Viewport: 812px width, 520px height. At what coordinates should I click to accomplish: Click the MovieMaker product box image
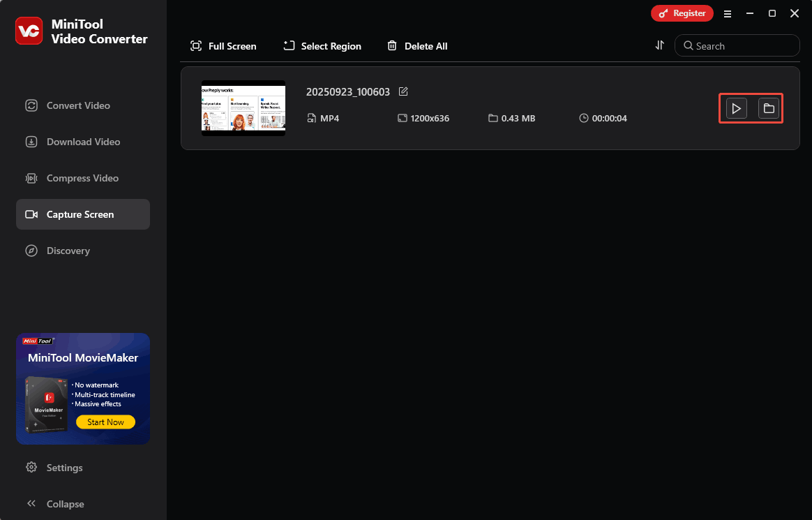coord(47,405)
